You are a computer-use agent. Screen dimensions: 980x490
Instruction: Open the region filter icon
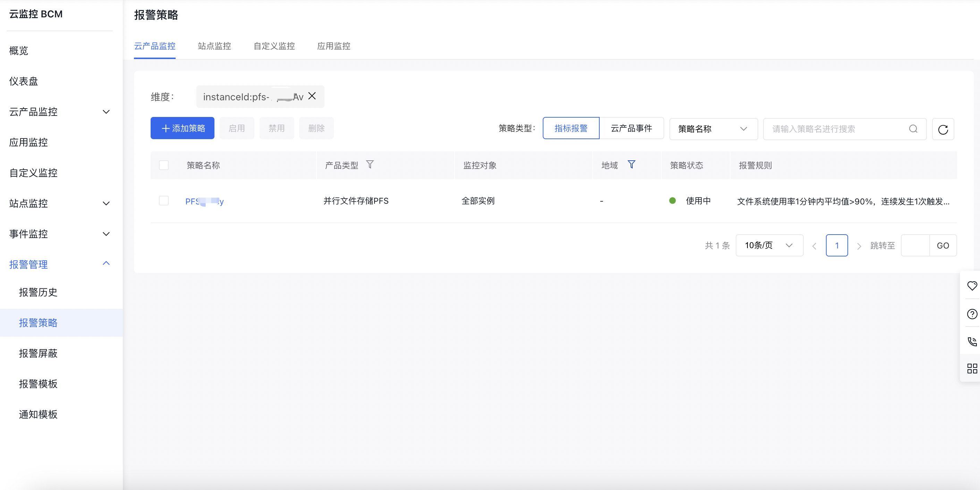click(x=631, y=165)
